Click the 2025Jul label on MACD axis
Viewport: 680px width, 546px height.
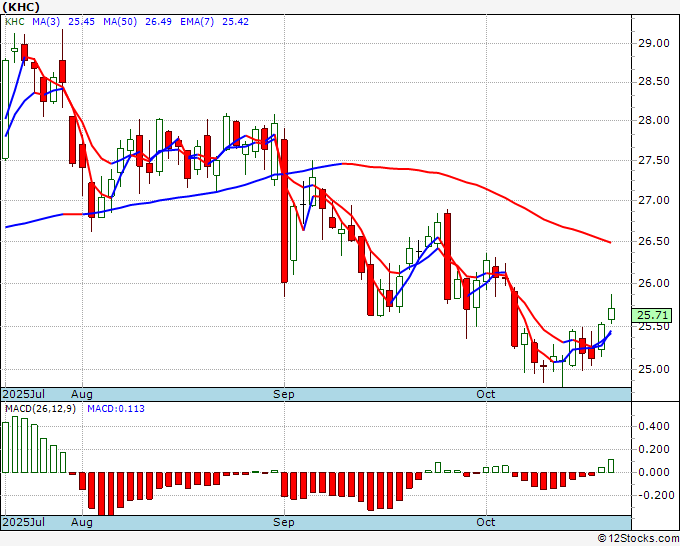(x=24, y=522)
